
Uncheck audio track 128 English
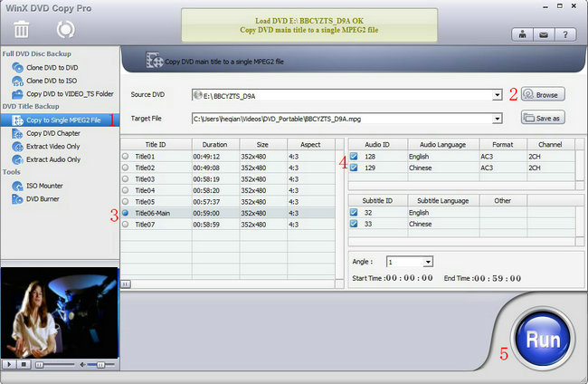[x=354, y=156]
